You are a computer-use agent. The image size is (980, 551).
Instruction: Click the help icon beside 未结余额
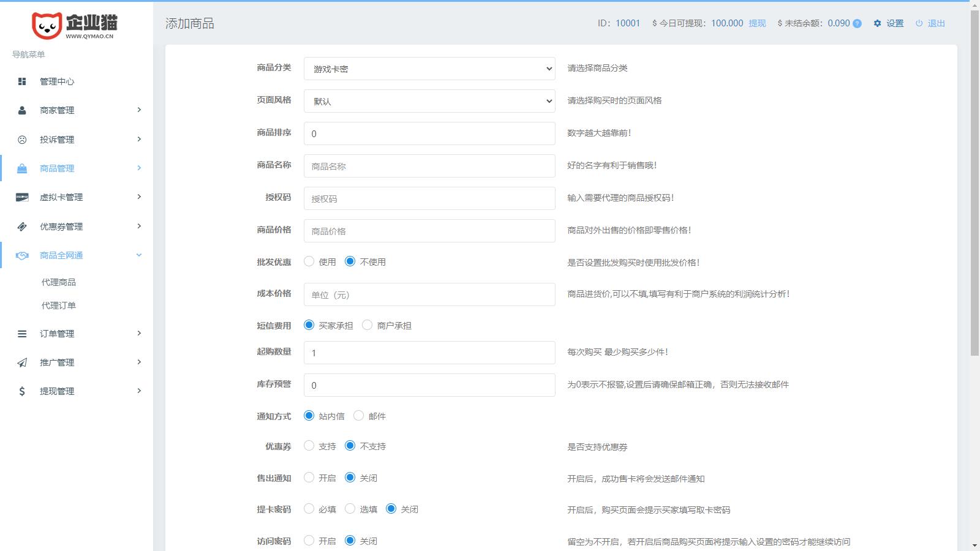coord(857,24)
